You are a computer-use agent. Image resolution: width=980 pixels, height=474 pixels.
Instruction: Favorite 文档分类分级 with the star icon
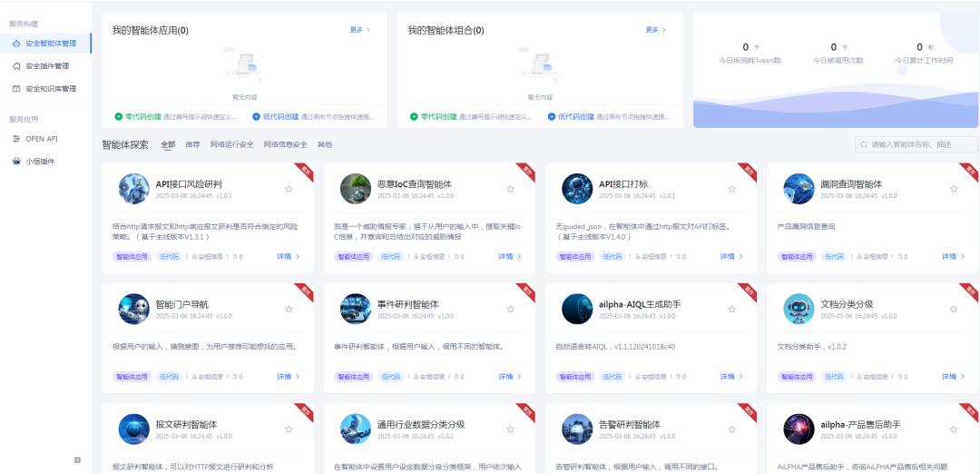(954, 309)
